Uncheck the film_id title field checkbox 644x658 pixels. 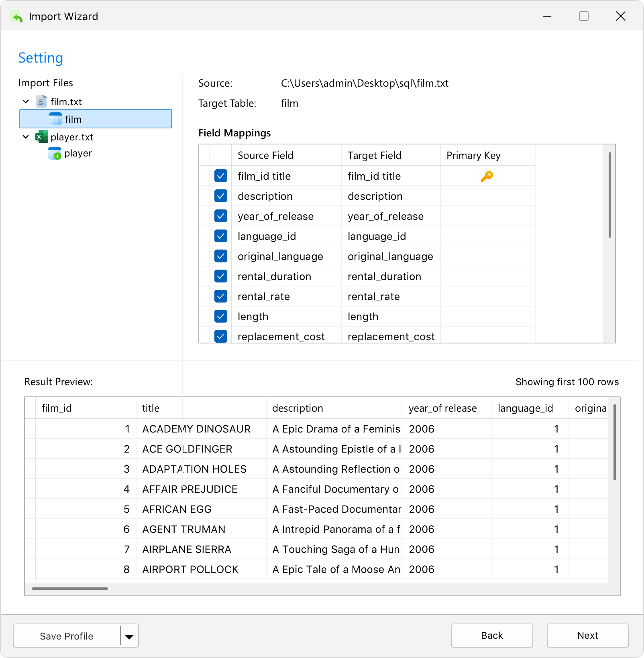221,176
